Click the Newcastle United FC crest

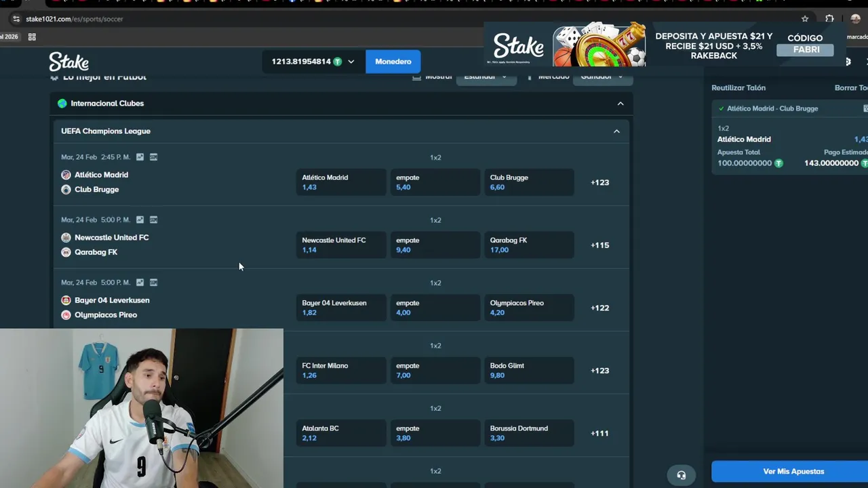[x=66, y=237]
